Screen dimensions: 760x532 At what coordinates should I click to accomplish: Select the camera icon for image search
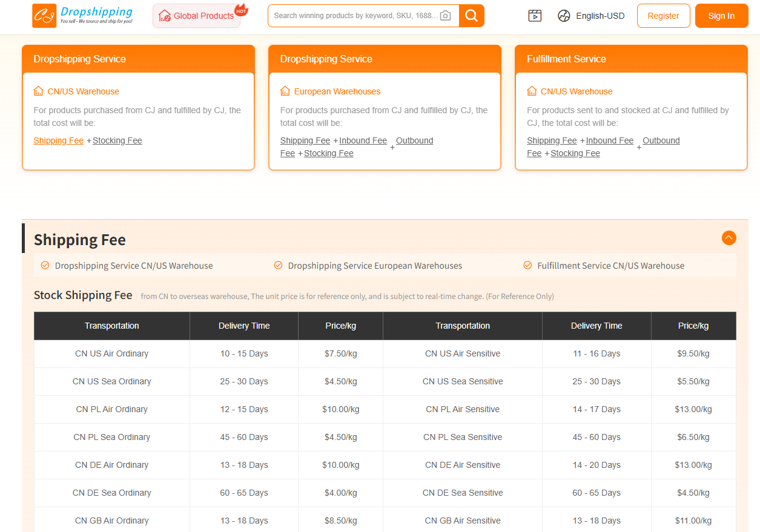coord(446,15)
